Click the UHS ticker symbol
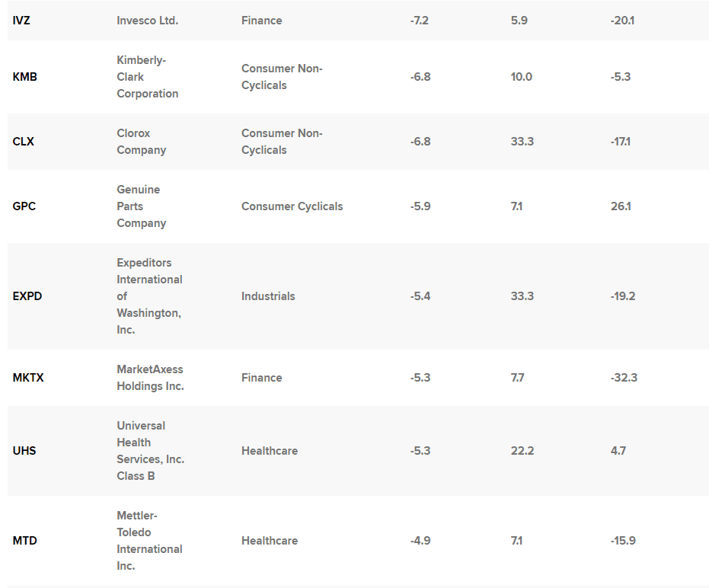 click(24, 451)
